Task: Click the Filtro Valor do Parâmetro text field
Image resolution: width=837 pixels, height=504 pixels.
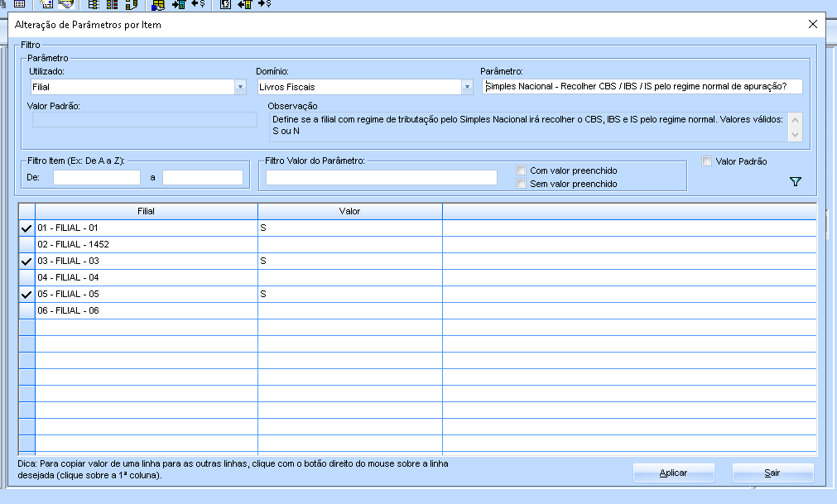Action: click(381, 177)
